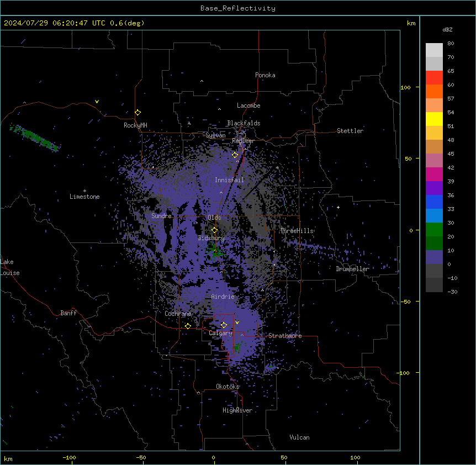Image resolution: width=476 pixels, height=465 pixels.
Task: Click the Sylvan label
Action: [x=215, y=135]
